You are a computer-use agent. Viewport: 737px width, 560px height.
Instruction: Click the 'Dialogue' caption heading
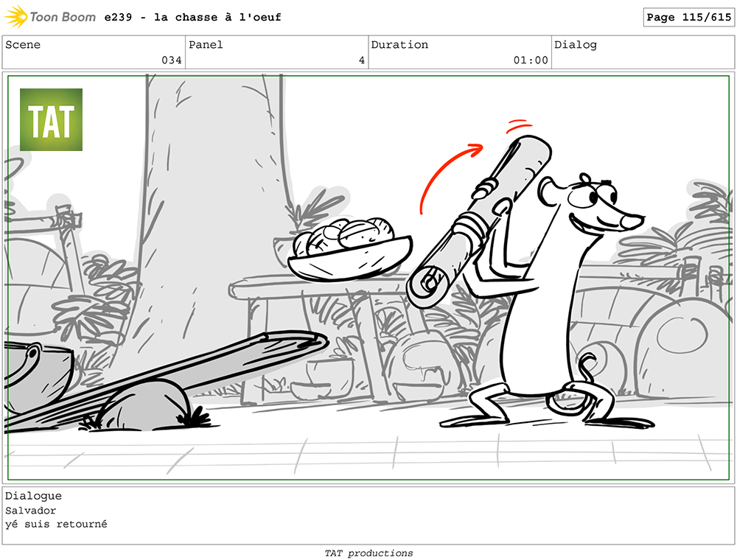33,496
